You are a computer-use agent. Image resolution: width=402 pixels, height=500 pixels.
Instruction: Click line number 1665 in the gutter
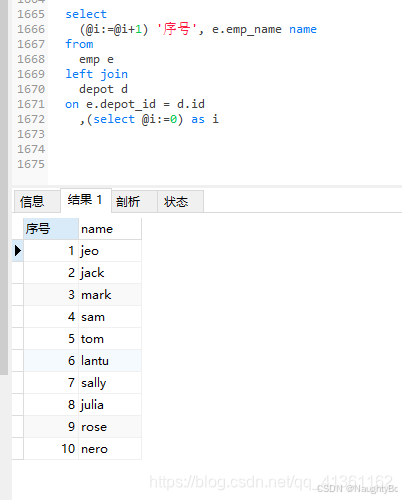pos(31,14)
